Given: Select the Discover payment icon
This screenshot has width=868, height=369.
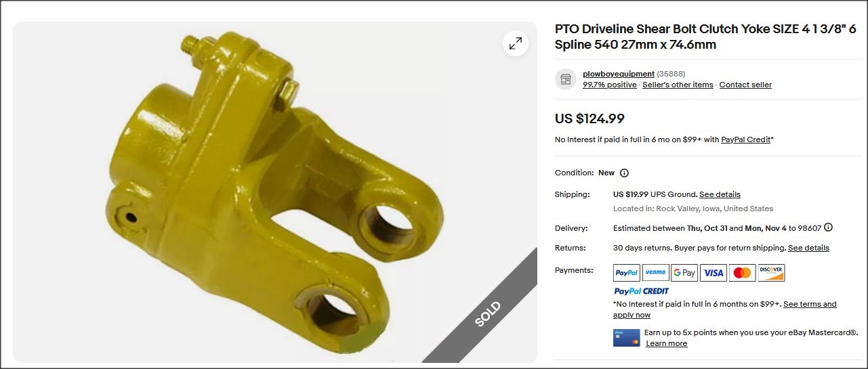Looking at the screenshot, I should click(771, 273).
